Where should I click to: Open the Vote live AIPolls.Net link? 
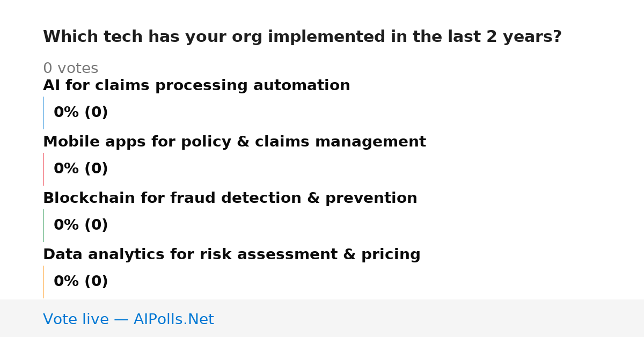pos(128,319)
